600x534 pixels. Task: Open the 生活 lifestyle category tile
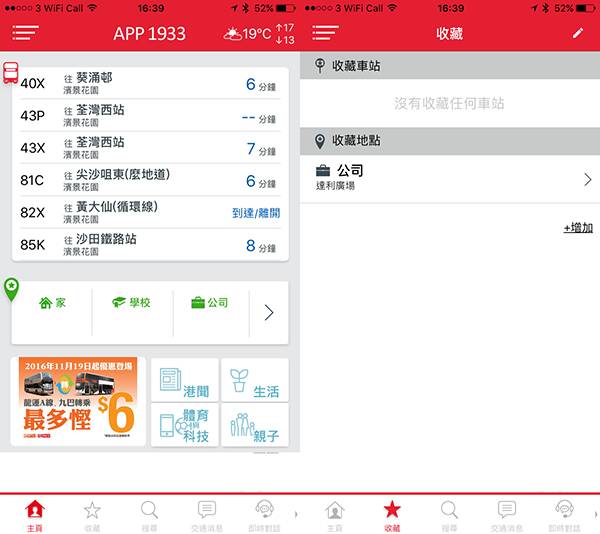pos(255,380)
